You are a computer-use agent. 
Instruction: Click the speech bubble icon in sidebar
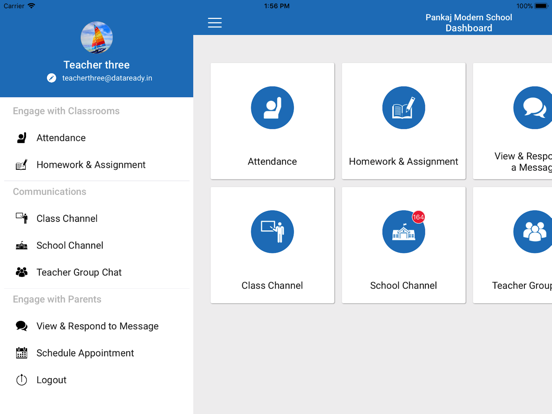point(21,326)
